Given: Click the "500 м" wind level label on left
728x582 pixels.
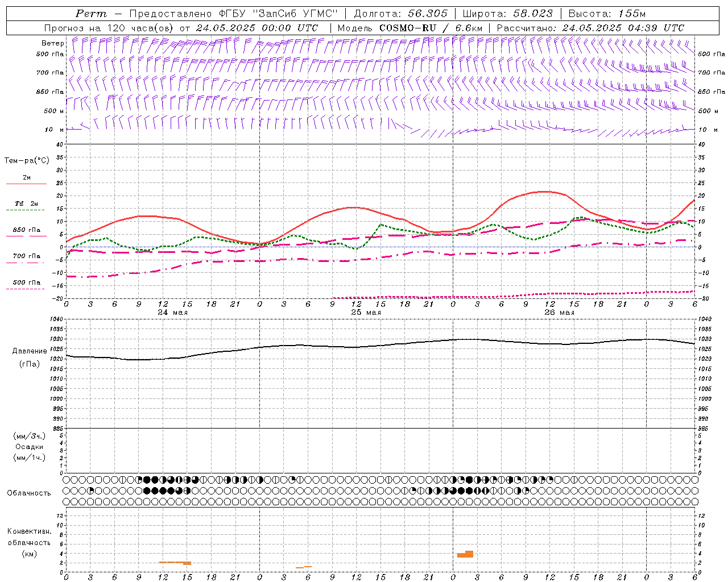Looking at the screenshot, I should point(54,111).
